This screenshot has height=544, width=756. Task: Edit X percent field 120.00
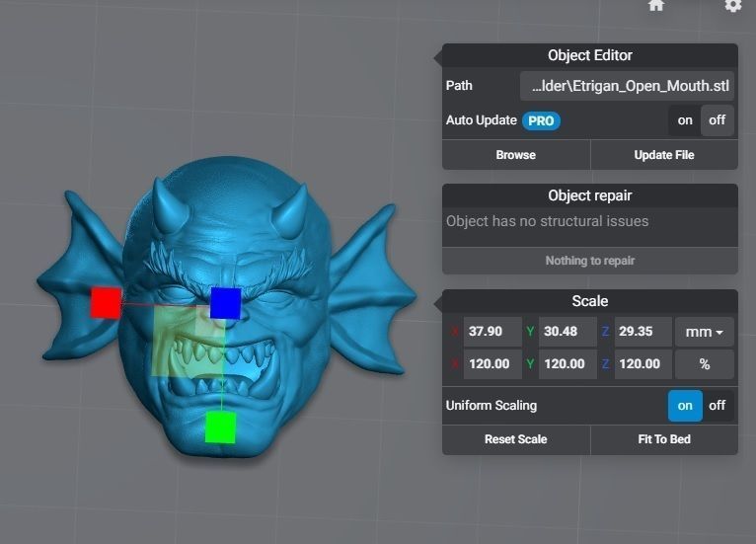492,364
